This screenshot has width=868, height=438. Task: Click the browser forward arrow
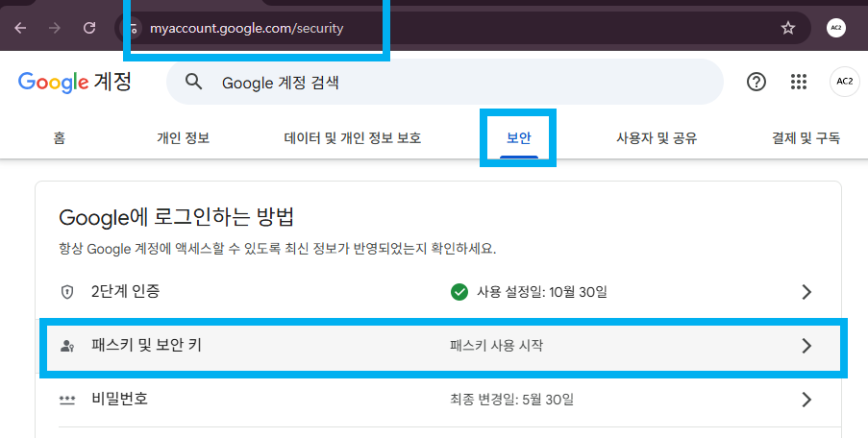coord(54,28)
